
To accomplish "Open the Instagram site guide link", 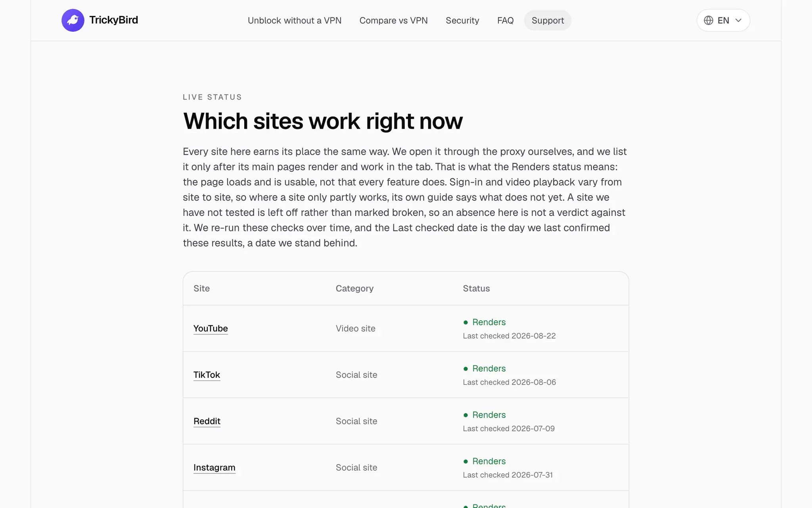I will click(x=214, y=468).
